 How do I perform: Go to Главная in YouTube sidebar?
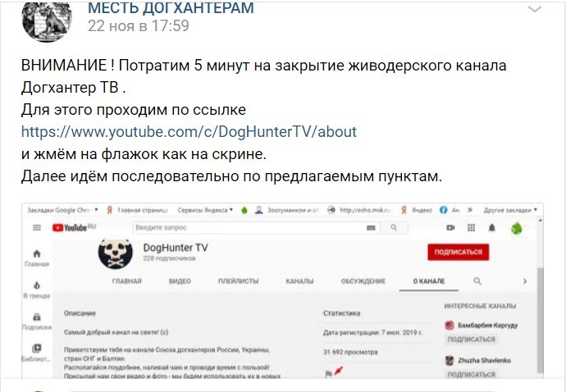pyautogui.click(x=36, y=259)
